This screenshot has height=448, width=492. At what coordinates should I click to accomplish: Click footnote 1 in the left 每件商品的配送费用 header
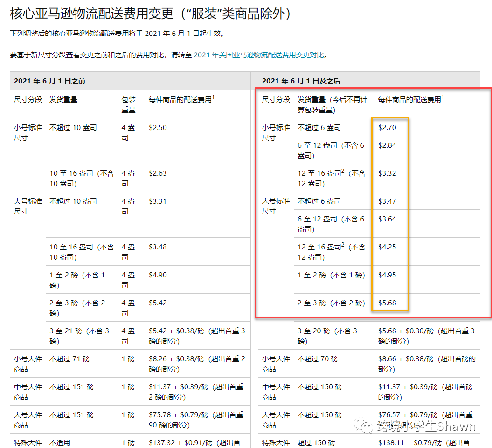coord(213,97)
